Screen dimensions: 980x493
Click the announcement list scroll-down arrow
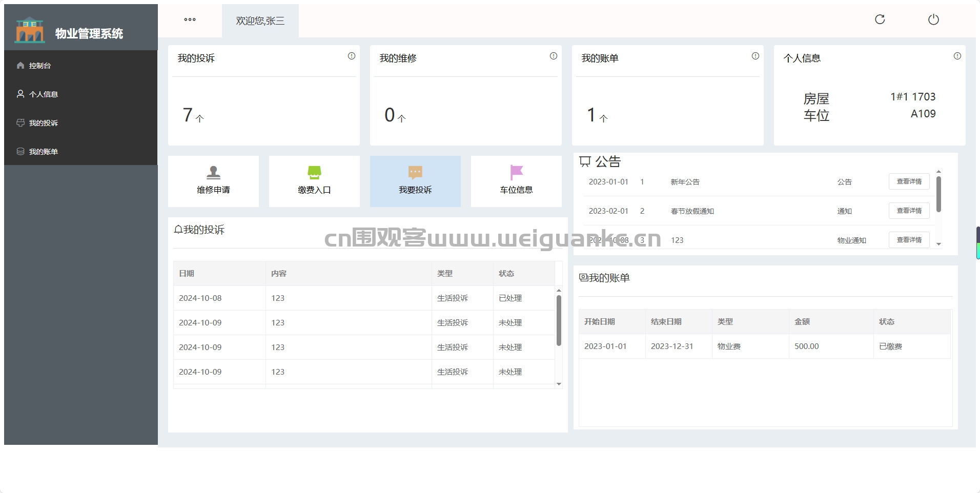938,244
